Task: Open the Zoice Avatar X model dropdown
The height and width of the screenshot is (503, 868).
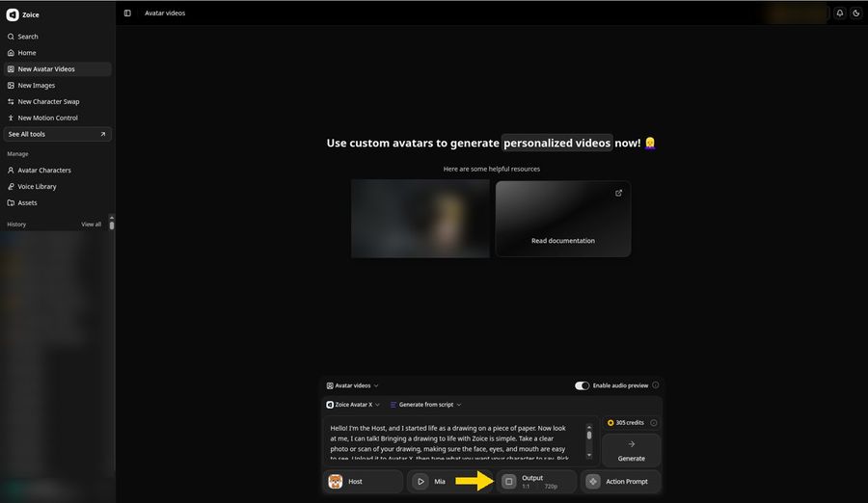Action: pos(353,405)
